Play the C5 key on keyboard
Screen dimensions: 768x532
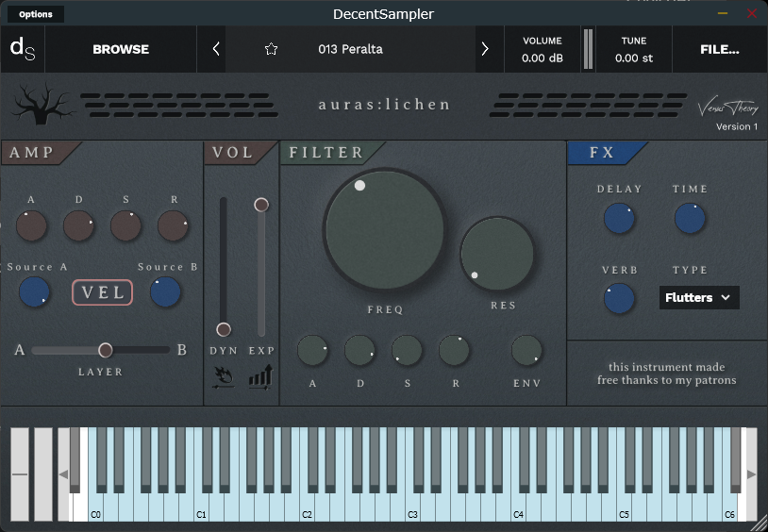click(624, 507)
